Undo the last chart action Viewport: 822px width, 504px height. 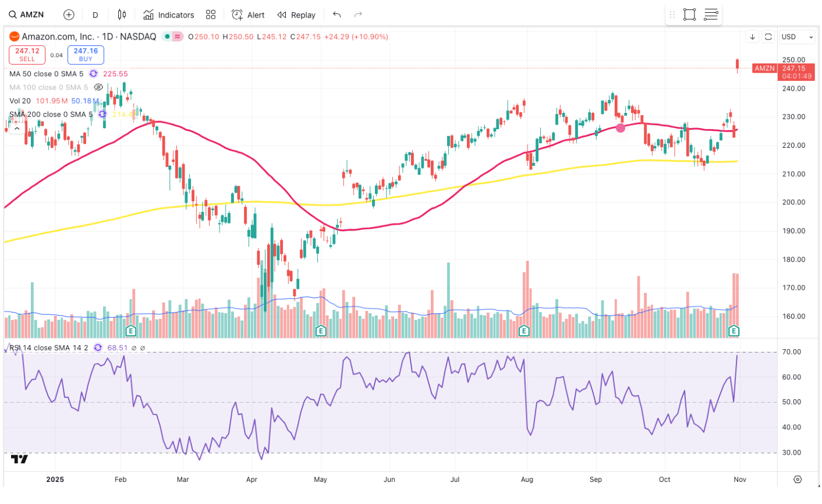coord(336,15)
